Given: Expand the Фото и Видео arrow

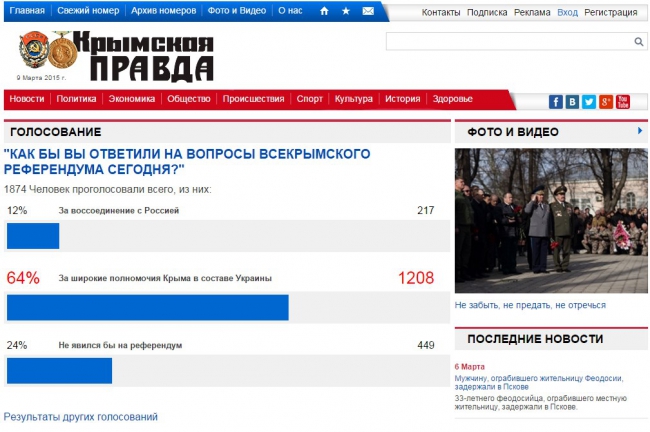Looking at the screenshot, I should coord(640,131).
